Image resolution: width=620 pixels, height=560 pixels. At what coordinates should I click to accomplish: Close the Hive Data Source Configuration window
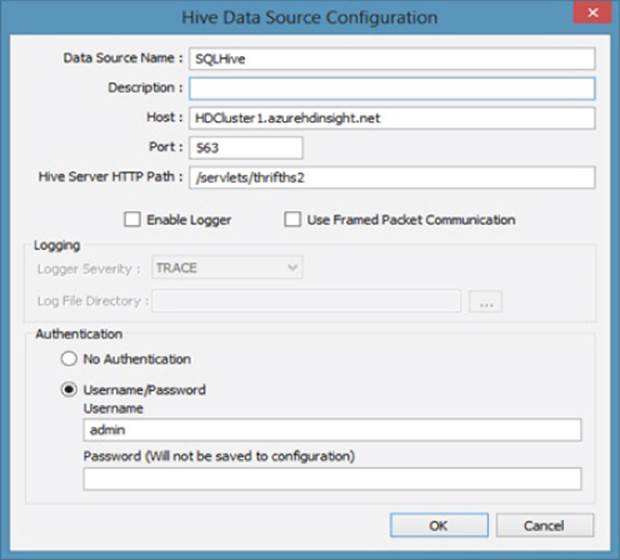(593, 13)
